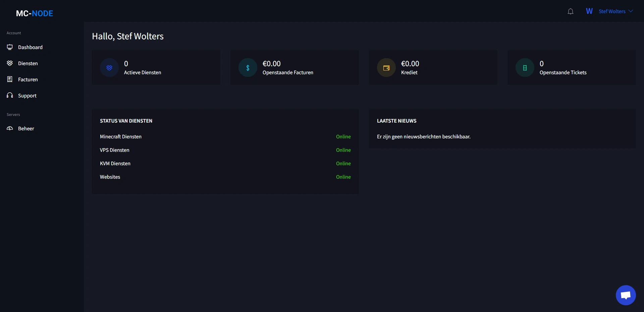Screen dimensions: 644x312
Task: Open Support via the headset icon
Action: tap(10, 95)
